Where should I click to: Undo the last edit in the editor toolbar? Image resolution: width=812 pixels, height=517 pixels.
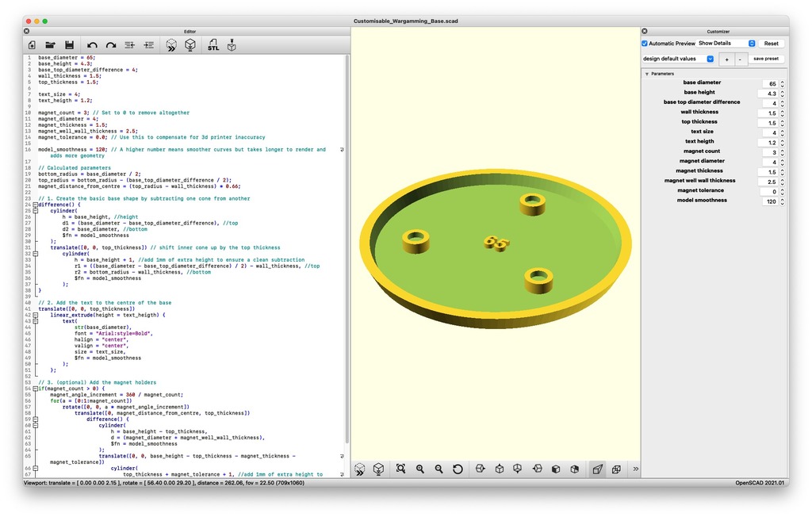[92, 45]
